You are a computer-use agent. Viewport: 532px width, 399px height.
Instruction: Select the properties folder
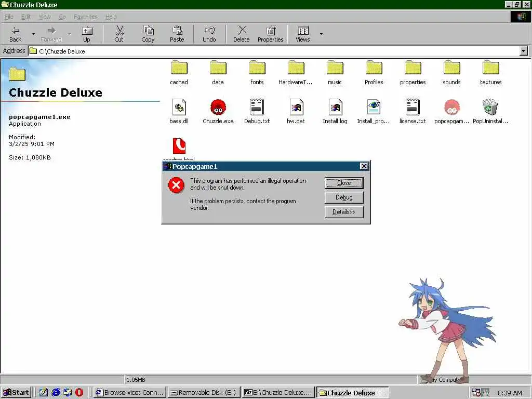click(413, 73)
